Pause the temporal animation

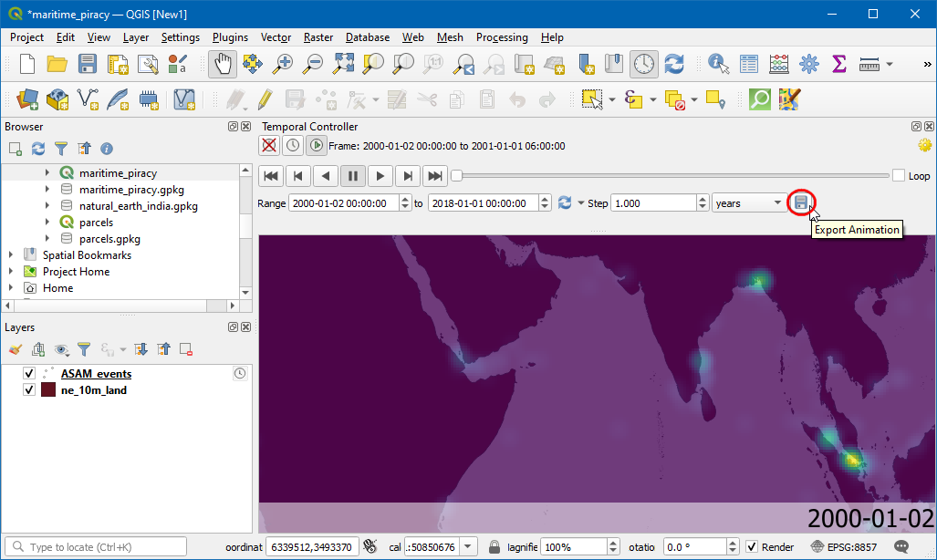(x=353, y=176)
